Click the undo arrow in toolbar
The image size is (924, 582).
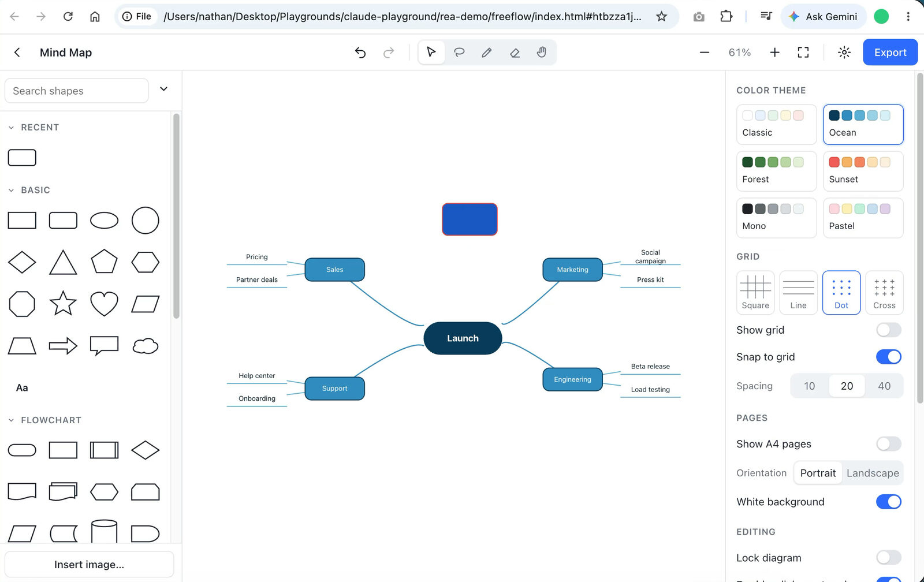tap(360, 53)
